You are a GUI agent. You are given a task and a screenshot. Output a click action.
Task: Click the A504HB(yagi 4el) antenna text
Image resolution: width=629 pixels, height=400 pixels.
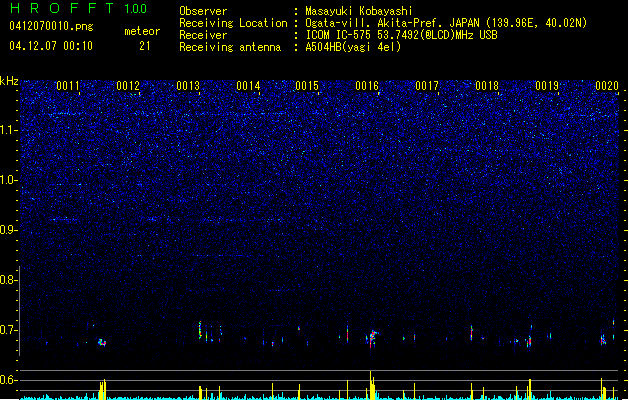[x=353, y=47]
